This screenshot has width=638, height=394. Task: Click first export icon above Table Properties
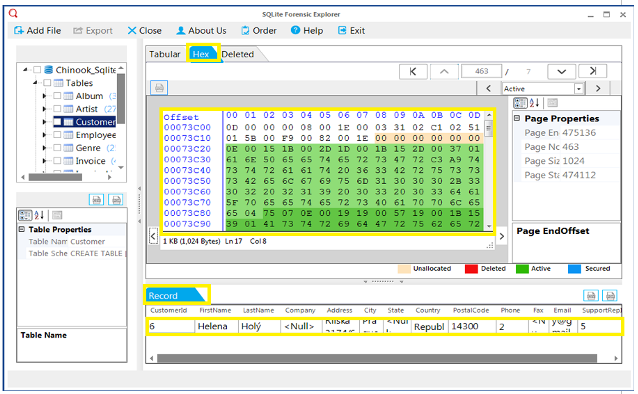(96, 200)
